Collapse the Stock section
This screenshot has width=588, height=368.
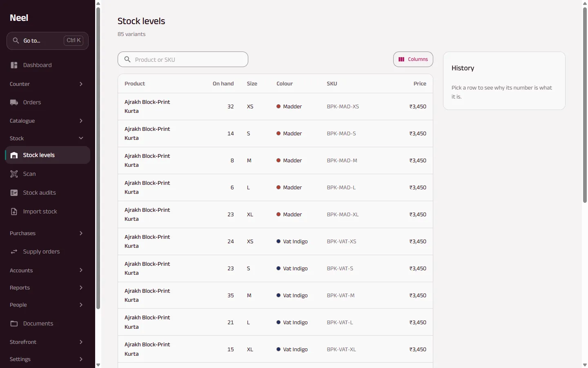47,138
